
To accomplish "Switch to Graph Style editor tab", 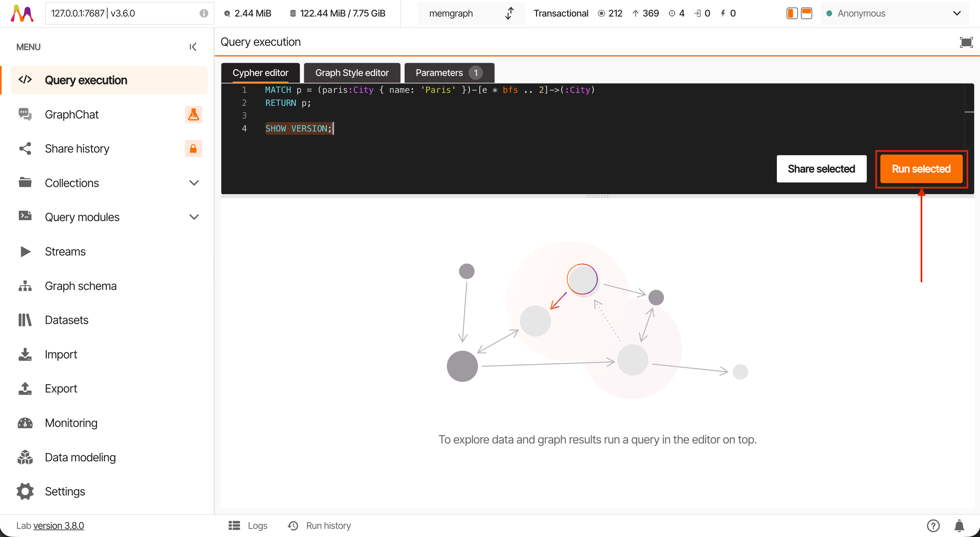I will (351, 73).
